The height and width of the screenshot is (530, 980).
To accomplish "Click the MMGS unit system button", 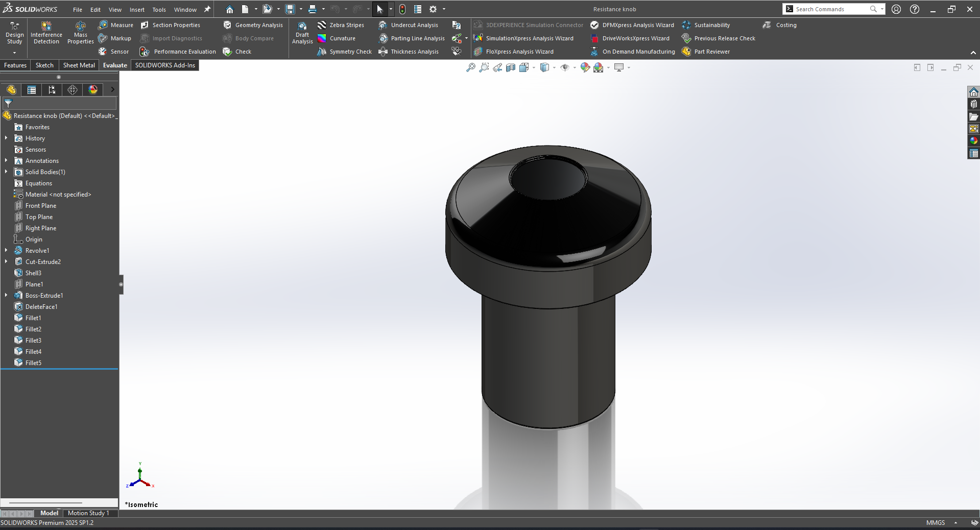I will [936, 523].
